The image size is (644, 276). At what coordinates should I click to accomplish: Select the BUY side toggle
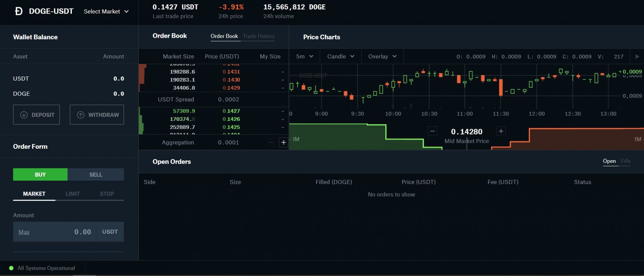click(40, 174)
